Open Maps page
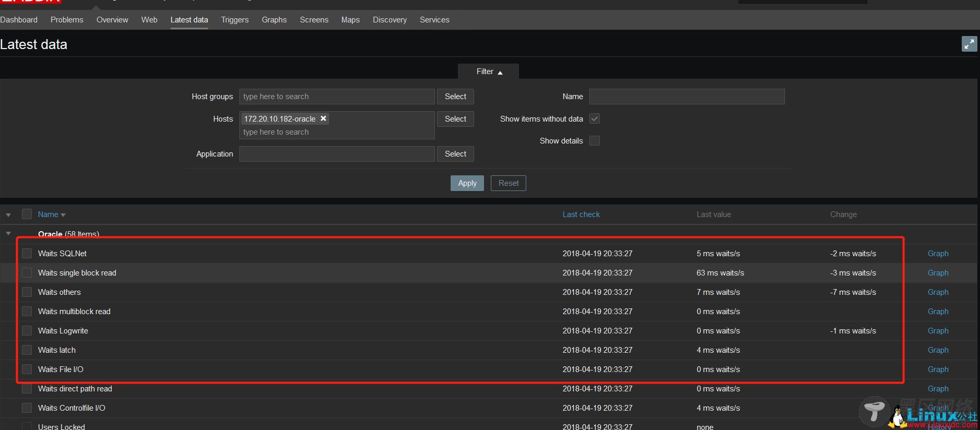 350,20
